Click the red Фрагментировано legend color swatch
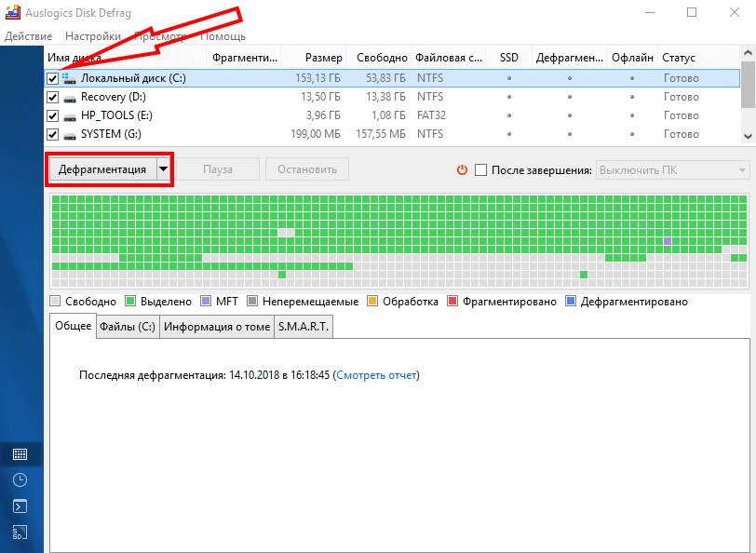This screenshot has width=756, height=553. 453,302
